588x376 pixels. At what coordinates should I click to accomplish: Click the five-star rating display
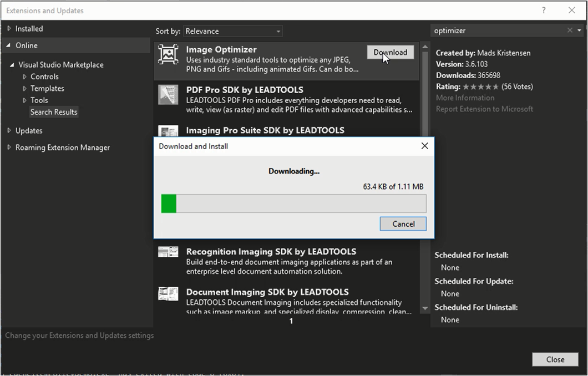point(480,87)
